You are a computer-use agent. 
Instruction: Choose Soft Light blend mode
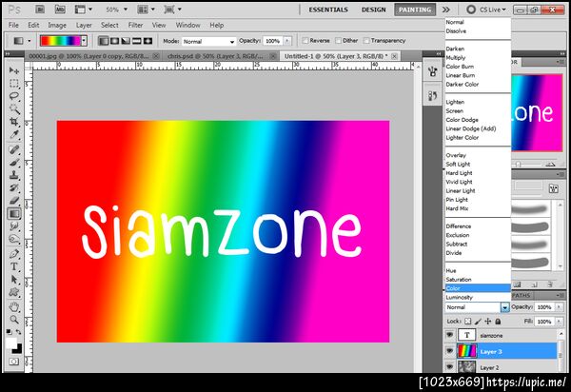[x=478, y=165]
